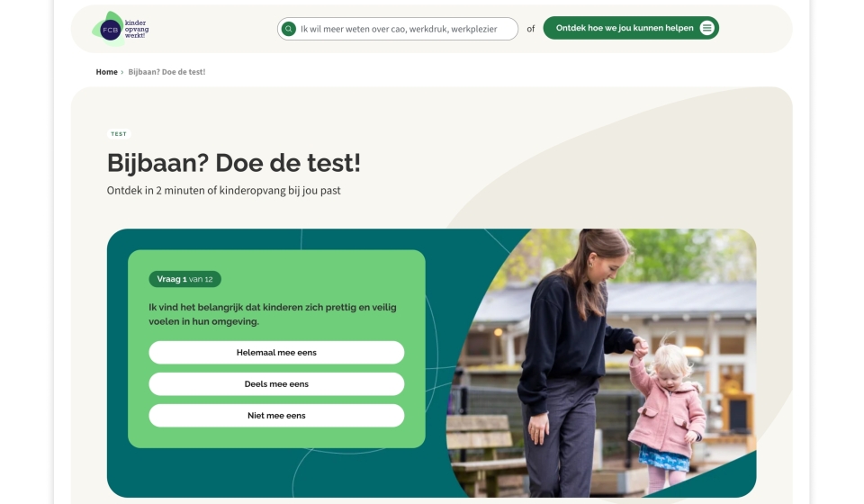The height and width of the screenshot is (504, 864).
Task: Open the hamburger menu icon
Action: (707, 28)
